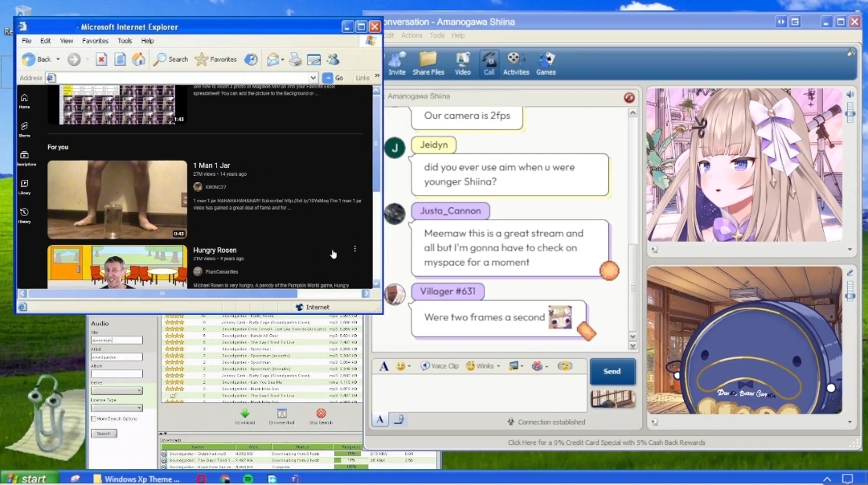Open the Internet Explorer home page
The width and height of the screenshot is (868, 485).
pos(138,59)
